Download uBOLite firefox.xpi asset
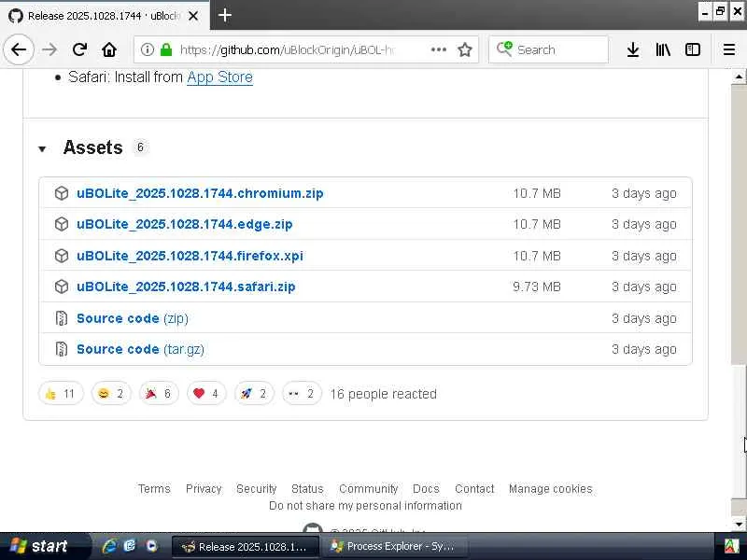This screenshot has height=560, width=747. (x=190, y=256)
